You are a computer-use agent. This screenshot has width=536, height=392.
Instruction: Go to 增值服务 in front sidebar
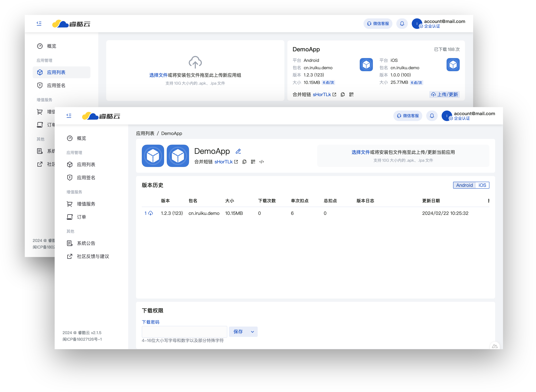(86, 204)
